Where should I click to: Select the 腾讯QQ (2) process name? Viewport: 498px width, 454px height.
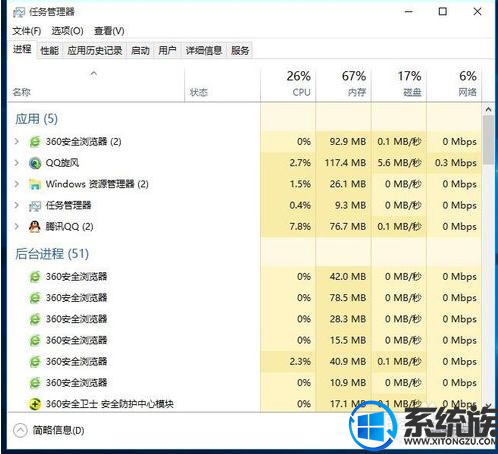[69, 227]
